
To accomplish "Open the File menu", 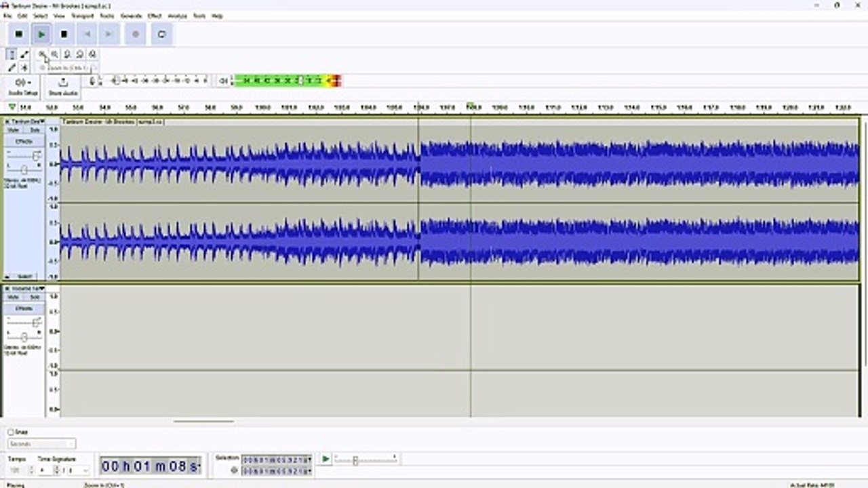I will 7,15.
